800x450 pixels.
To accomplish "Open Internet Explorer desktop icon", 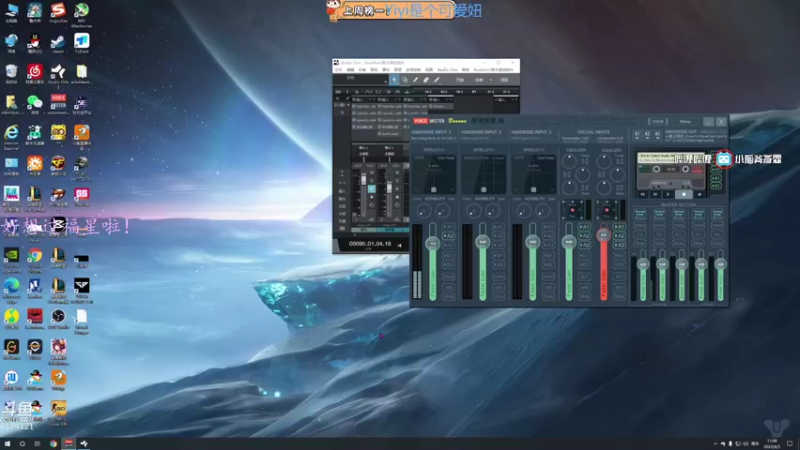I will coord(11,137).
